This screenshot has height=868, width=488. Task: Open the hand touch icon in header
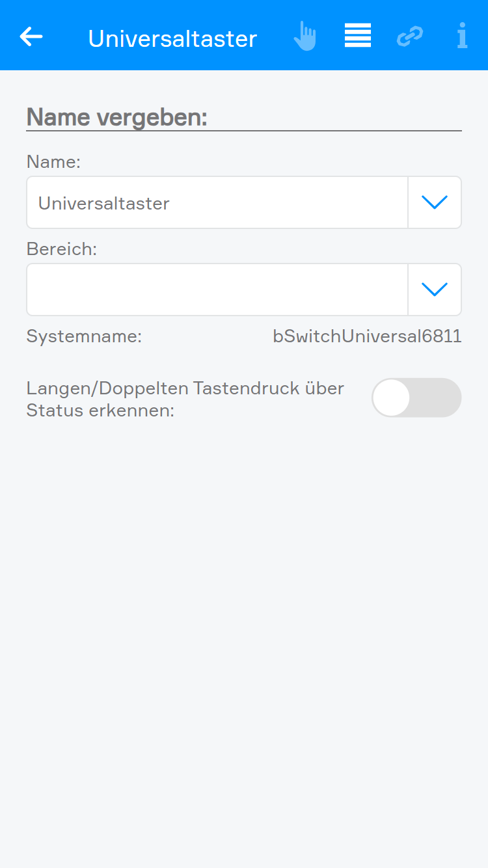305,36
